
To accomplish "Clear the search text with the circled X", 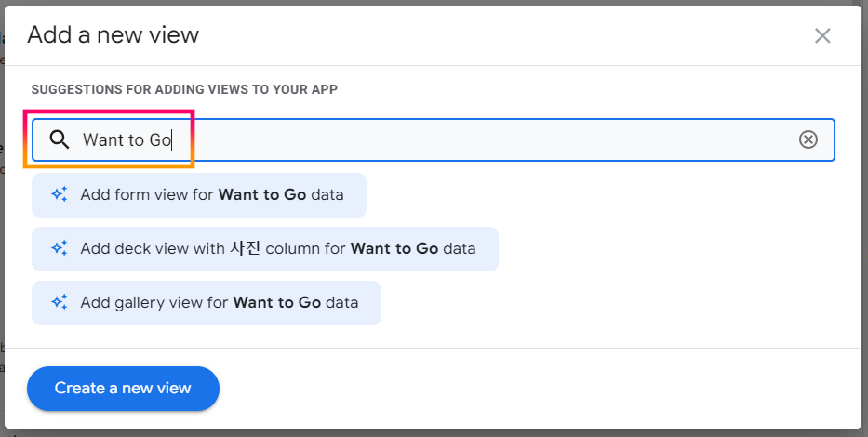I will (808, 139).
